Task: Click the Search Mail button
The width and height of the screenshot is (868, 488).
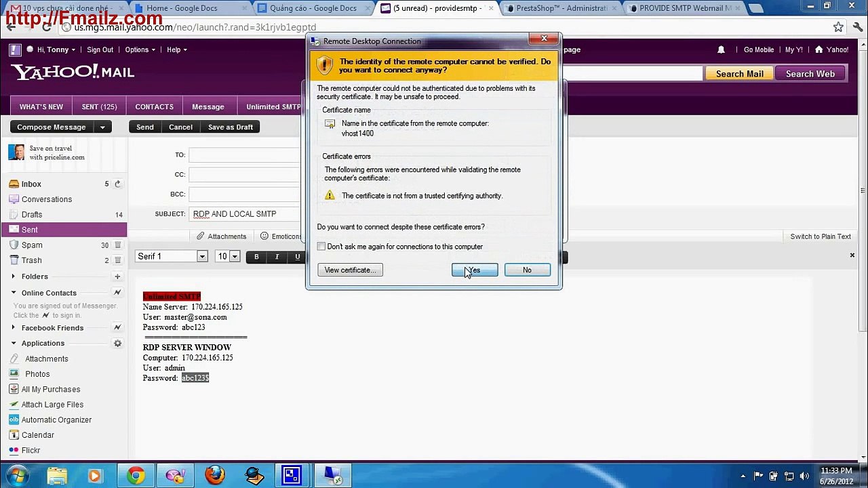Action: (739, 74)
